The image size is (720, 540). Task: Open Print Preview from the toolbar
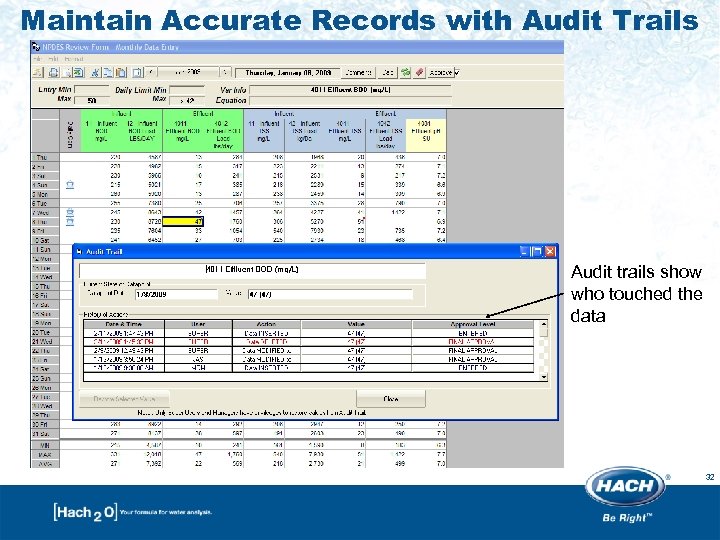[x=68, y=72]
